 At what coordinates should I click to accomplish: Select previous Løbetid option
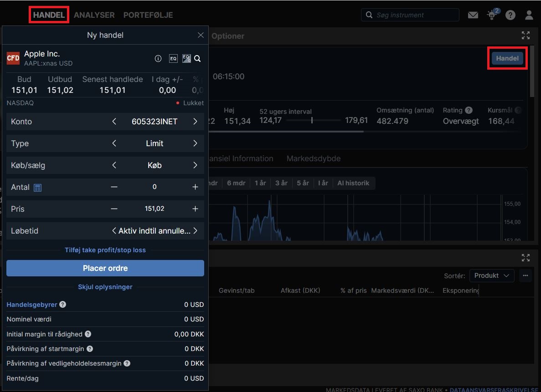coord(114,231)
